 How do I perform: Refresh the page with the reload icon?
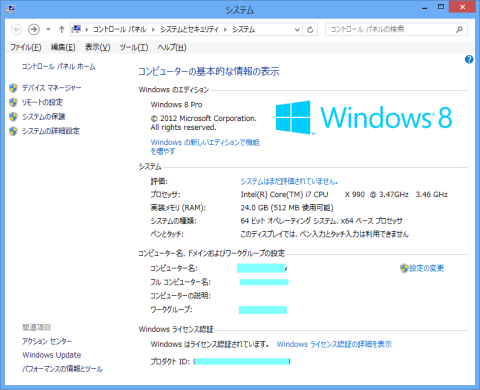(310, 30)
